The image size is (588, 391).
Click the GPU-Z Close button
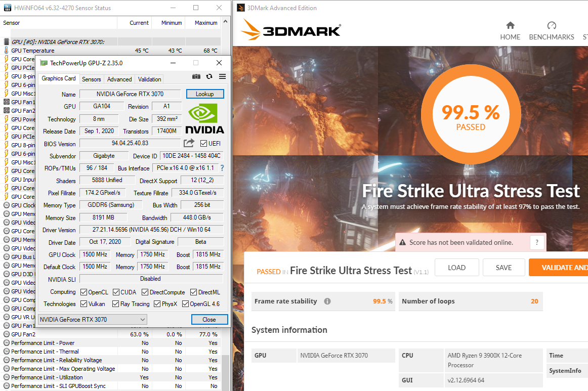pos(209,319)
